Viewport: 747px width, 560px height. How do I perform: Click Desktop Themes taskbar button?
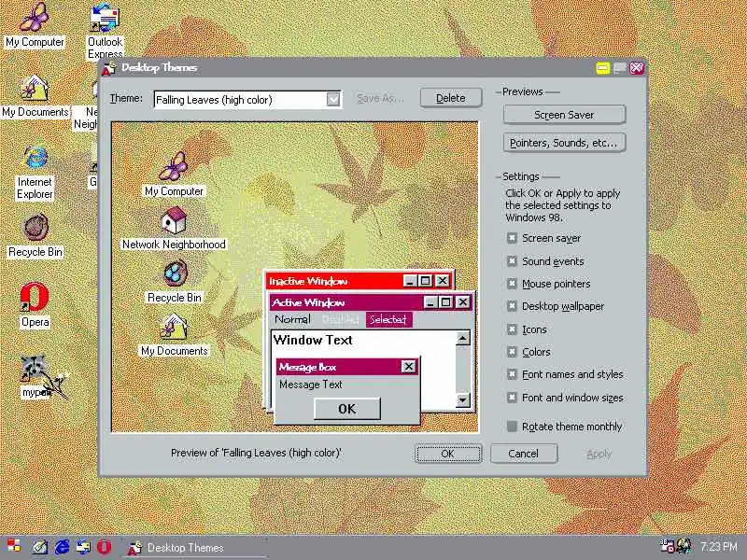coord(195,548)
